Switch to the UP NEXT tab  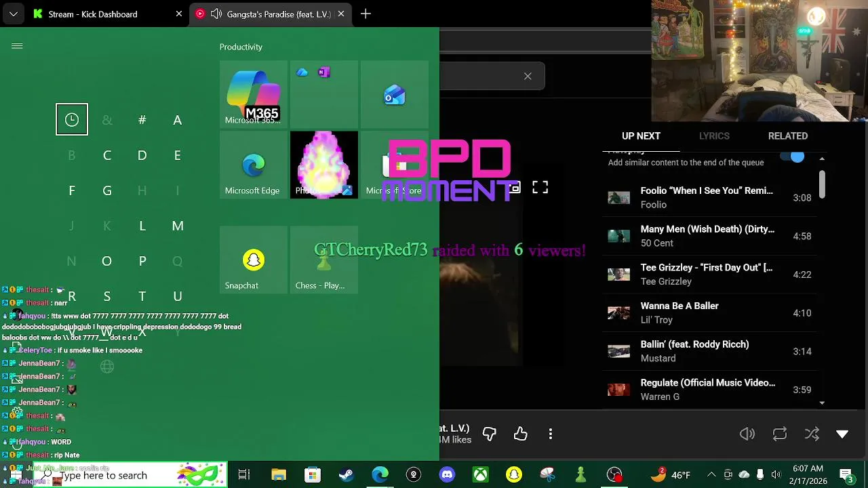point(641,136)
